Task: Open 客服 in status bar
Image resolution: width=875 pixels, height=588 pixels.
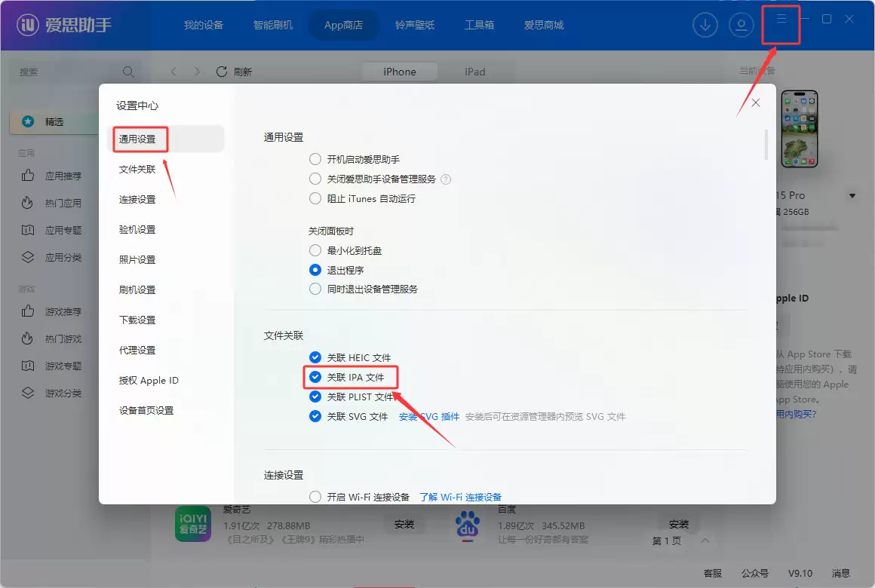Action: tap(713, 573)
